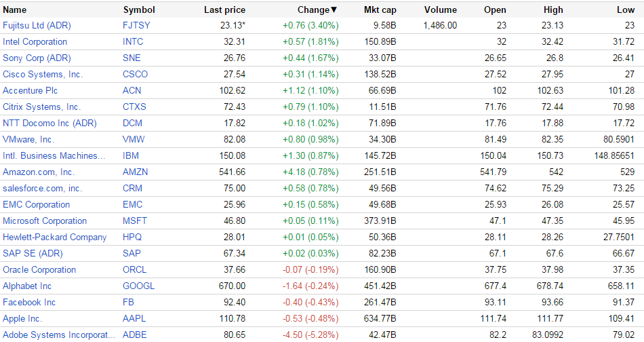Open the Fujitsu Ltd (ADR) link
The height and width of the screenshot is (342, 644).
coord(37,25)
